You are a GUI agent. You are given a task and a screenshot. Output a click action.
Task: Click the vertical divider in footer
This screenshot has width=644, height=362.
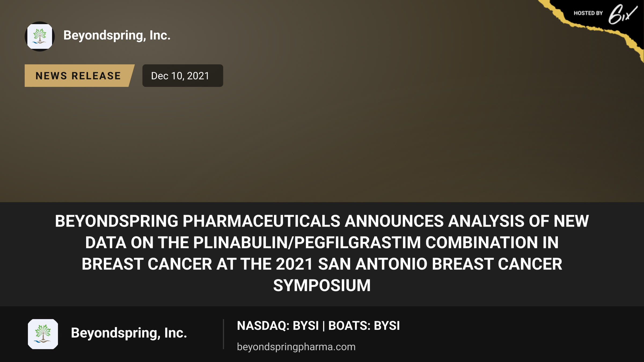click(x=223, y=334)
